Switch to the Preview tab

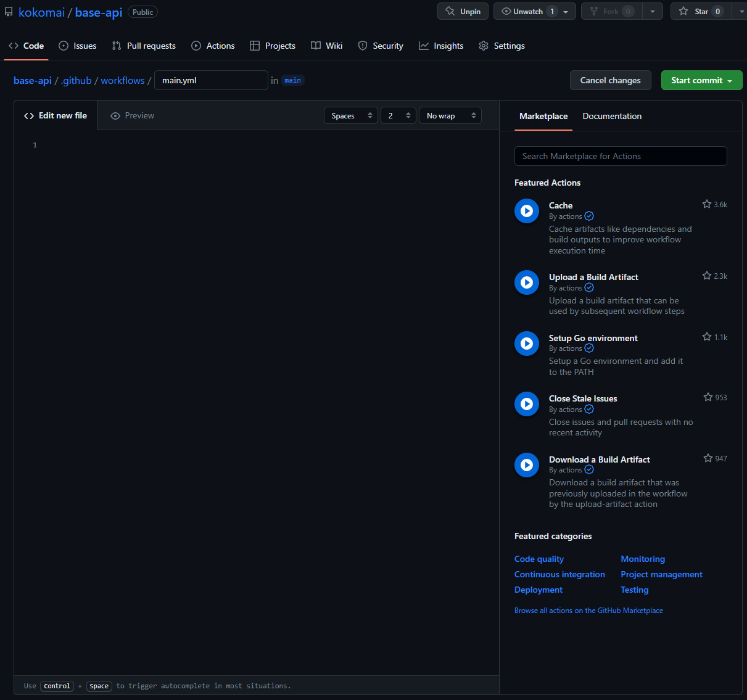[x=133, y=115]
